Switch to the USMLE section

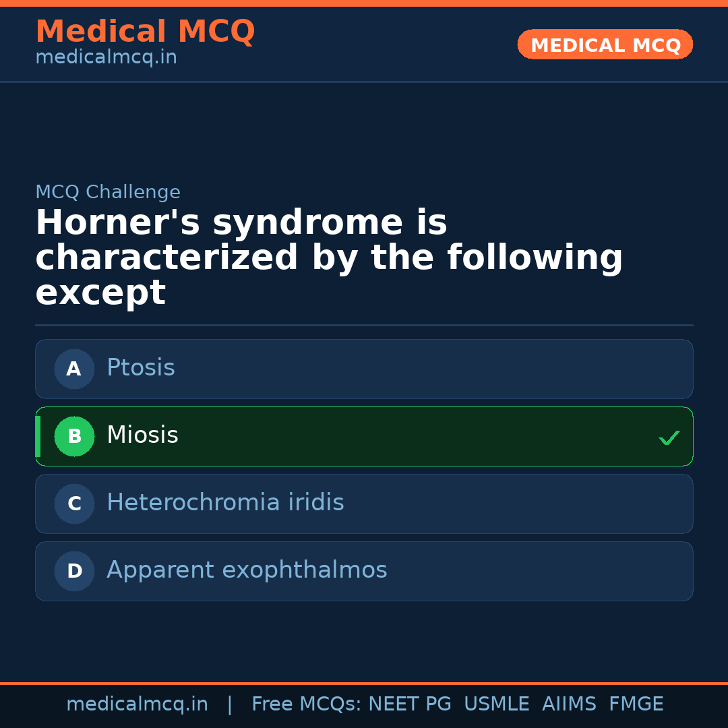click(497, 703)
